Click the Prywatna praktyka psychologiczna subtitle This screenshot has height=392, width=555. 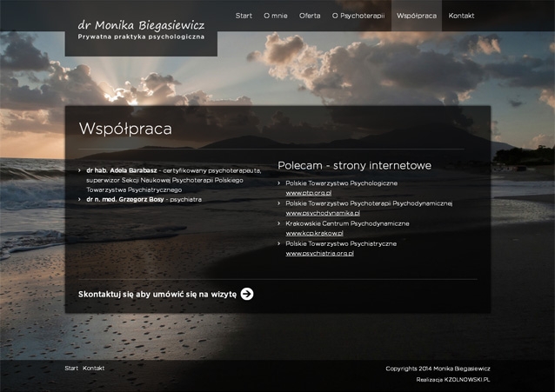tap(141, 37)
